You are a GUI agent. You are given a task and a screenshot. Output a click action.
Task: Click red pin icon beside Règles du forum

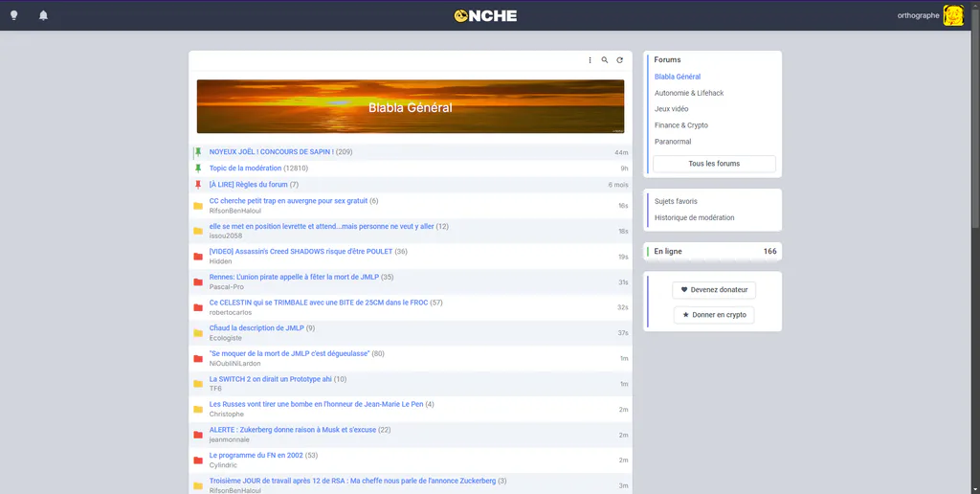[x=198, y=185]
